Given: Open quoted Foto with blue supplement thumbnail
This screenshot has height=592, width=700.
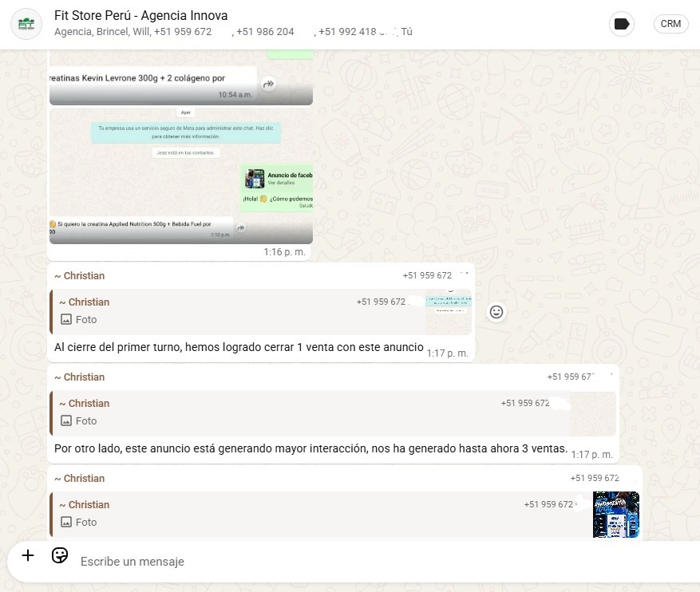Looking at the screenshot, I should click(x=344, y=515).
